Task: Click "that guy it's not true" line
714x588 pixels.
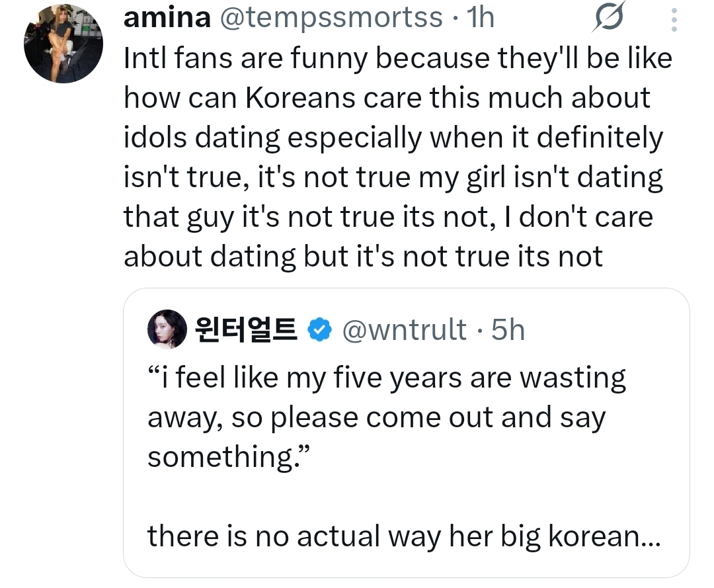Action: pos(389,217)
